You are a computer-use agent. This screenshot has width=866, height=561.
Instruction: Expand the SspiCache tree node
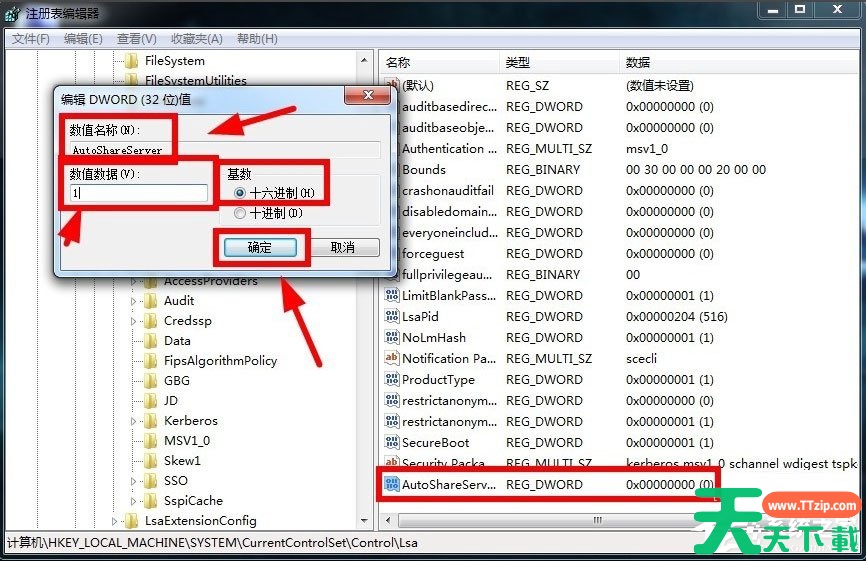click(x=134, y=501)
